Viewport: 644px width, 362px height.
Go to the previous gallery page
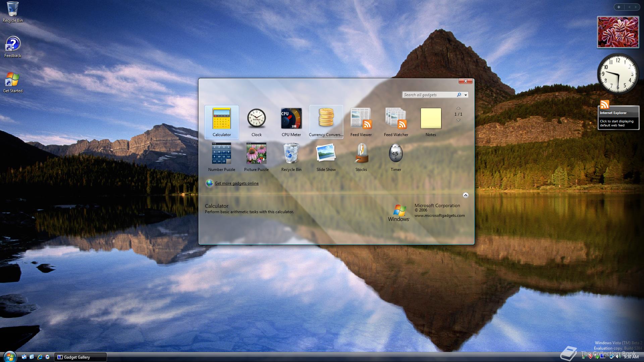pyautogui.click(x=458, y=108)
